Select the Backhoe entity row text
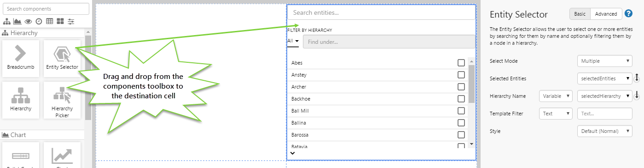Screen dimensions: 644x168 coord(301,99)
